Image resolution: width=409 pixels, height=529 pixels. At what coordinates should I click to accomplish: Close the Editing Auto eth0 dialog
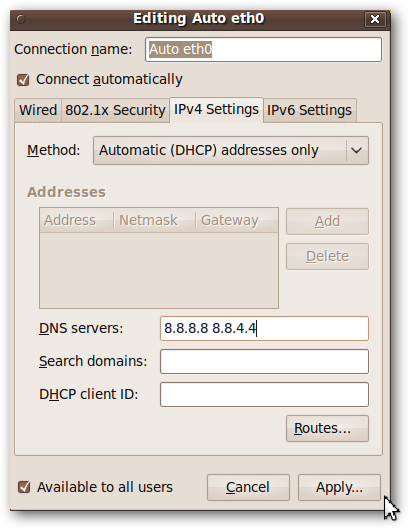[x=375, y=19]
